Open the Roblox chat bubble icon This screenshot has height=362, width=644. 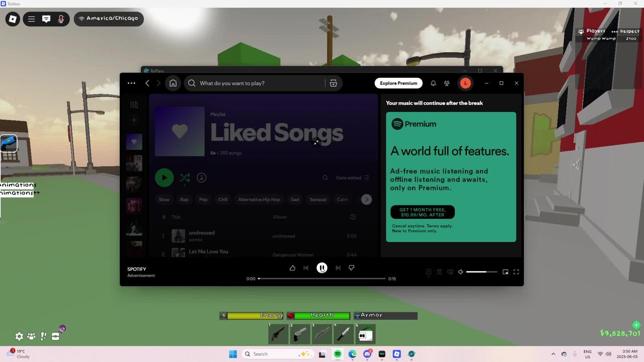pos(46,19)
